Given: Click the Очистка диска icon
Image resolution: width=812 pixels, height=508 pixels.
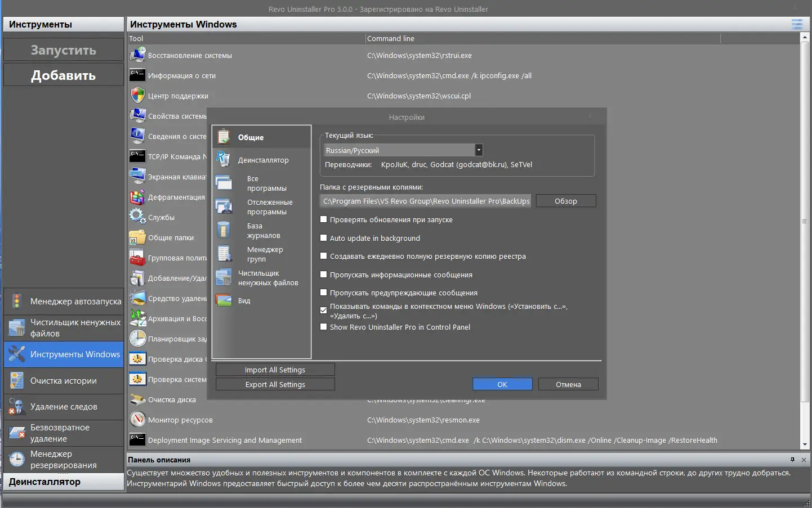Looking at the screenshot, I should 137,399.
